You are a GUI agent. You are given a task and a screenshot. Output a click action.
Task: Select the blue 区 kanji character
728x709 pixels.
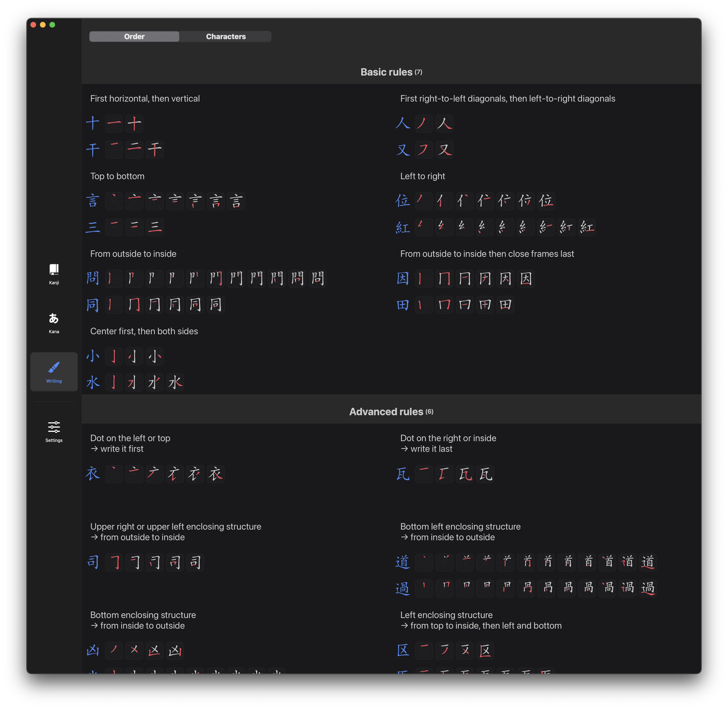403,651
